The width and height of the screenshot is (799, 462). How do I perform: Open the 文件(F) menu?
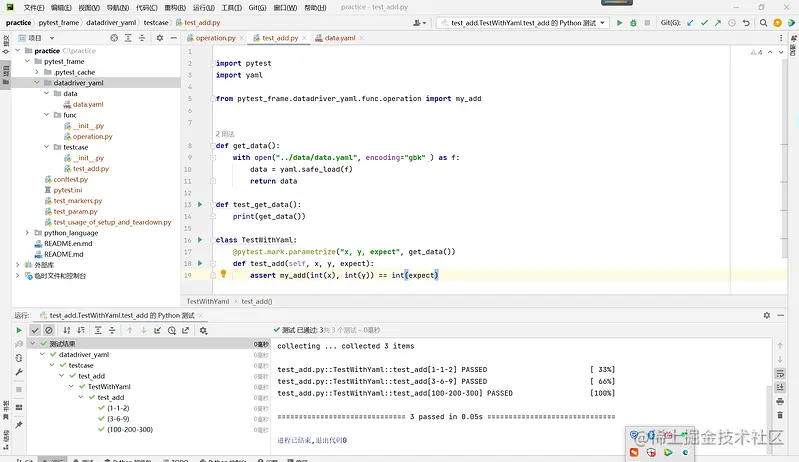[34, 8]
